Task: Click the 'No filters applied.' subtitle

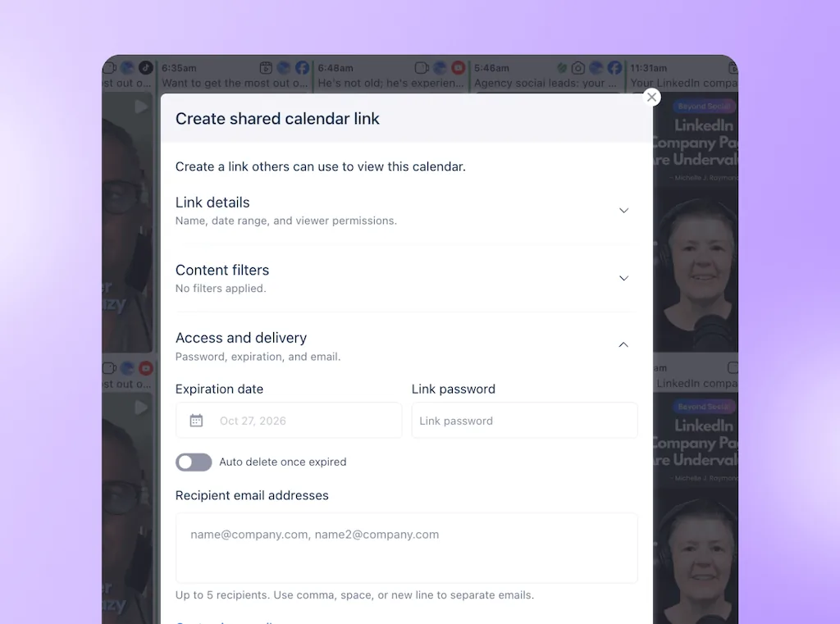Action: (x=221, y=288)
